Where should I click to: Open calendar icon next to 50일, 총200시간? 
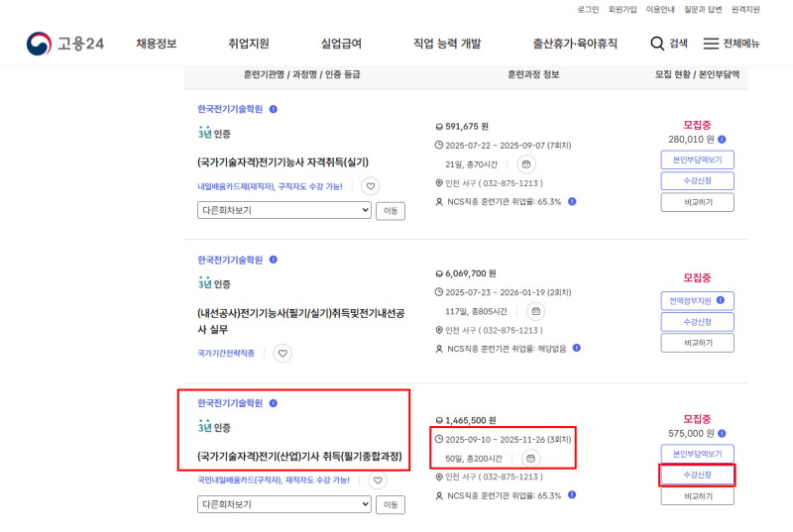(x=530, y=459)
